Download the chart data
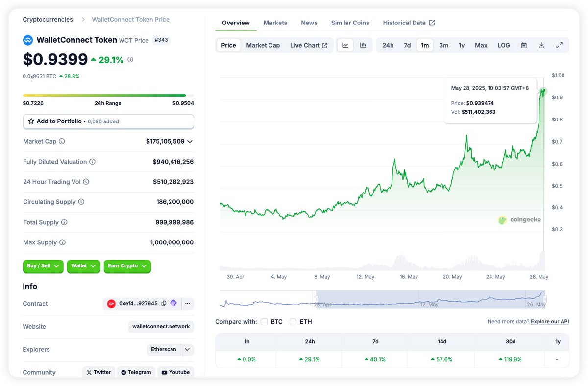This screenshot has height=386, width=588. (541, 45)
